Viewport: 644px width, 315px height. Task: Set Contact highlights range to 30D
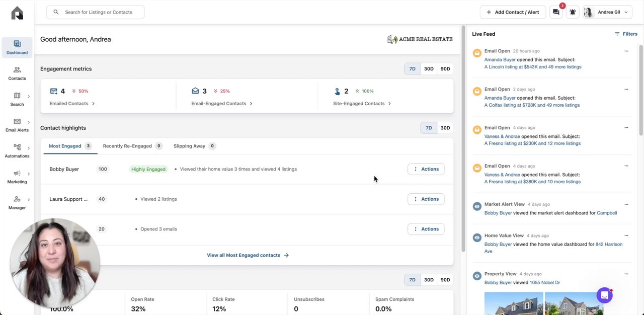click(x=445, y=128)
